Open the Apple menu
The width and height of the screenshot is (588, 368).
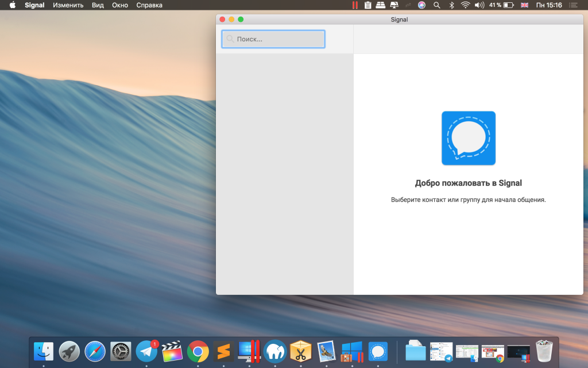(13, 5)
